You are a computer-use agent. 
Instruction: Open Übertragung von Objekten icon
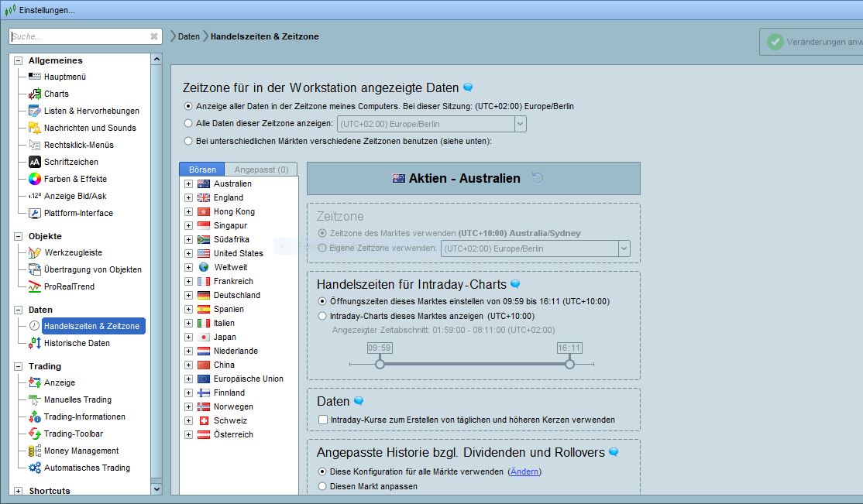pos(35,269)
